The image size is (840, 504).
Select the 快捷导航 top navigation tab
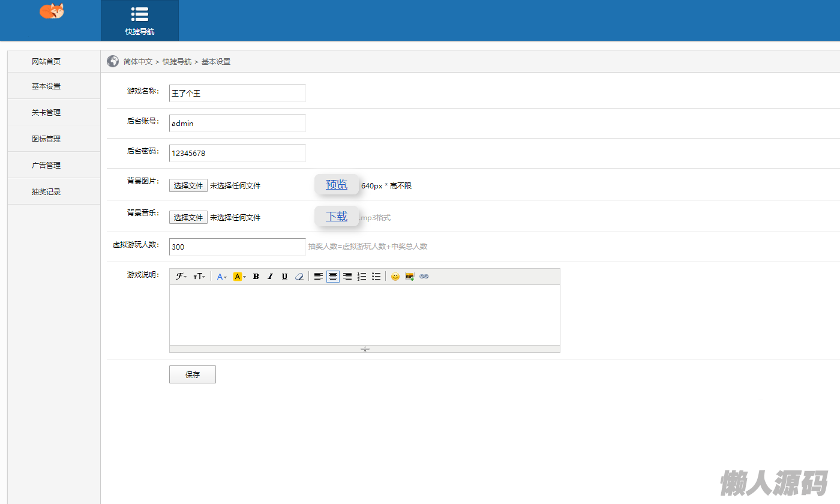coord(140,20)
